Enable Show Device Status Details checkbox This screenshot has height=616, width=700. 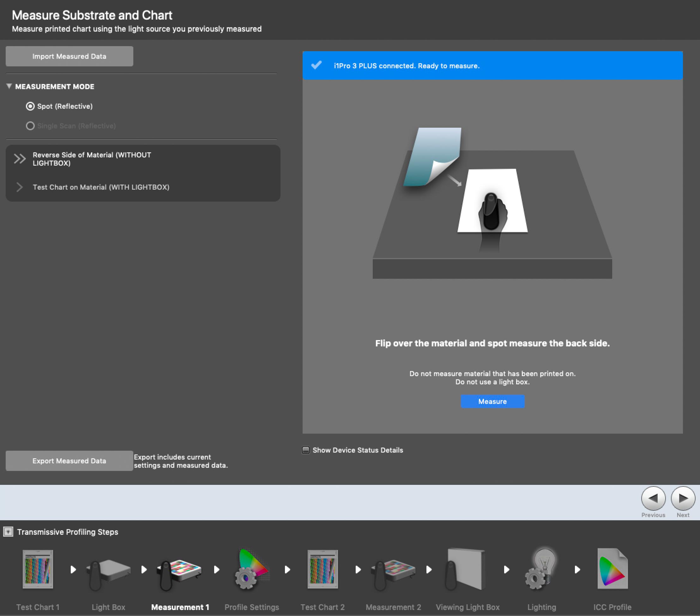pos(305,450)
